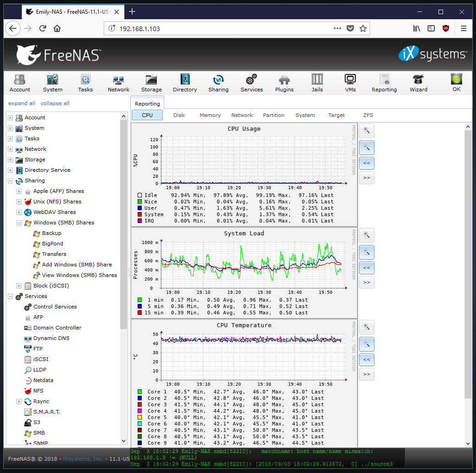Open the Account toolbar icon

pyautogui.click(x=20, y=83)
